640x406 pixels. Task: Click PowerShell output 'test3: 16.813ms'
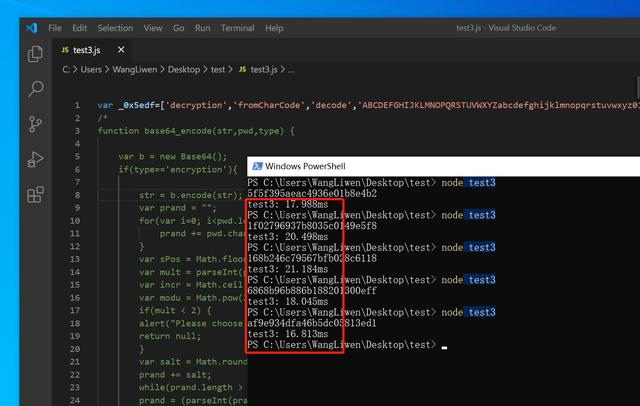288,334
